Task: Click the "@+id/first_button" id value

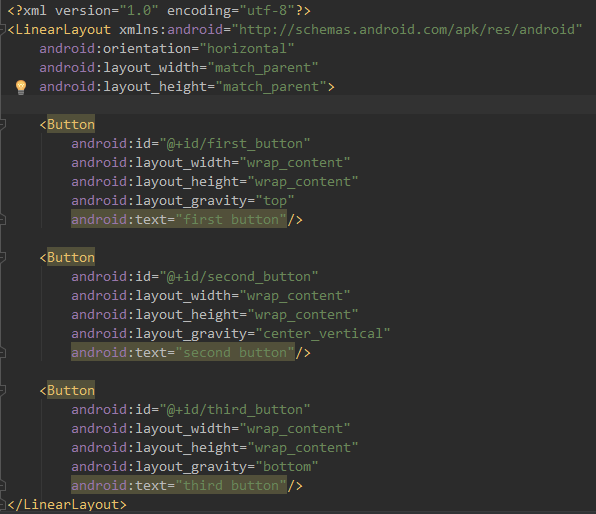Action: pyautogui.click(x=235, y=144)
